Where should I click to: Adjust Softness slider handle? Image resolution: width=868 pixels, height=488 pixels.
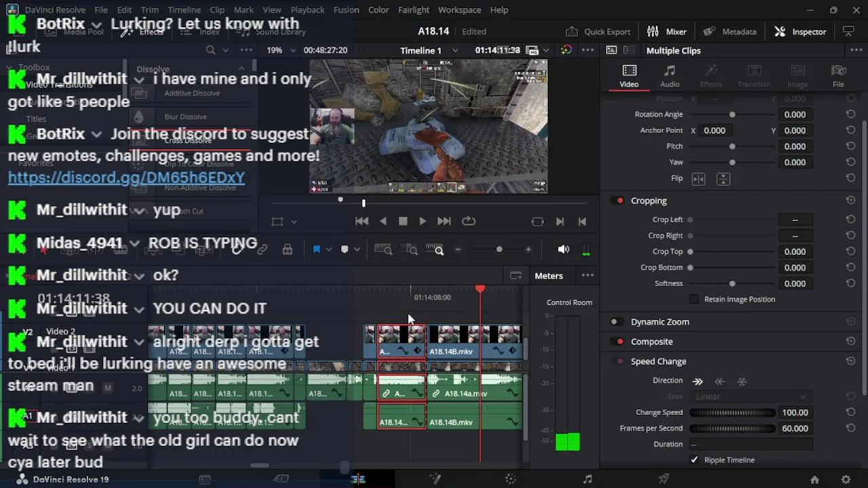pos(732,283)
